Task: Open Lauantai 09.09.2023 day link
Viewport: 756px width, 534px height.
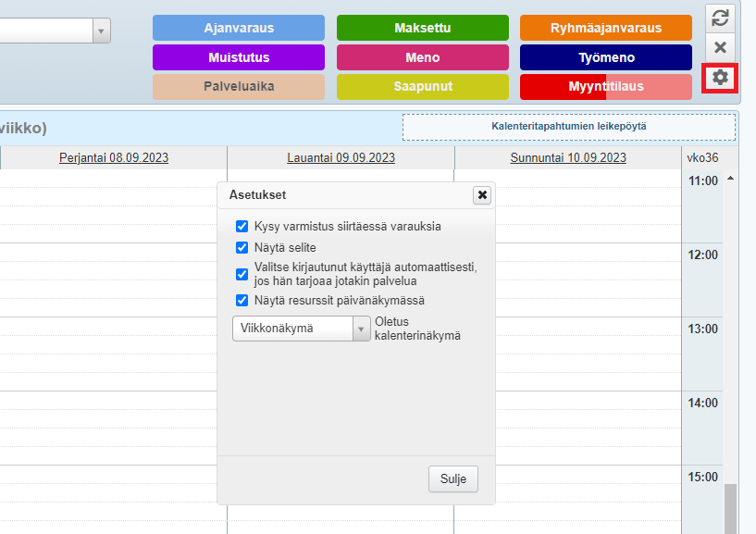Action: click(x=341, y=158)
